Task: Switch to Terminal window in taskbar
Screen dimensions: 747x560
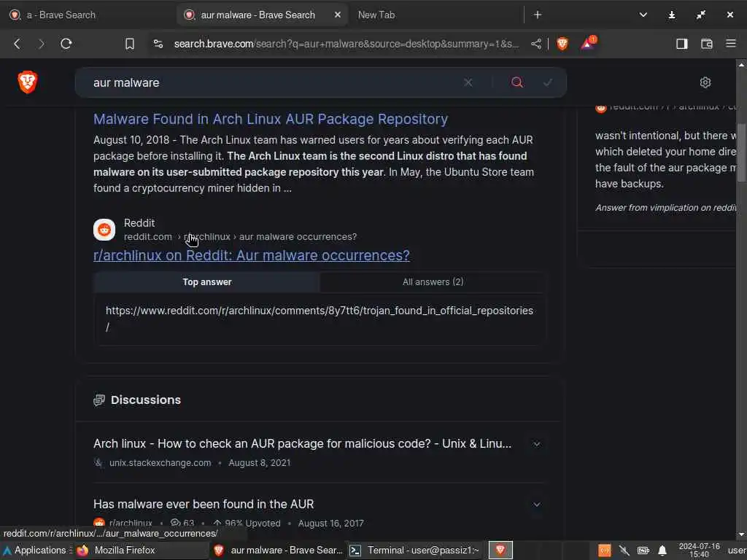Action: pyautogui.click(x=414, y=551)
